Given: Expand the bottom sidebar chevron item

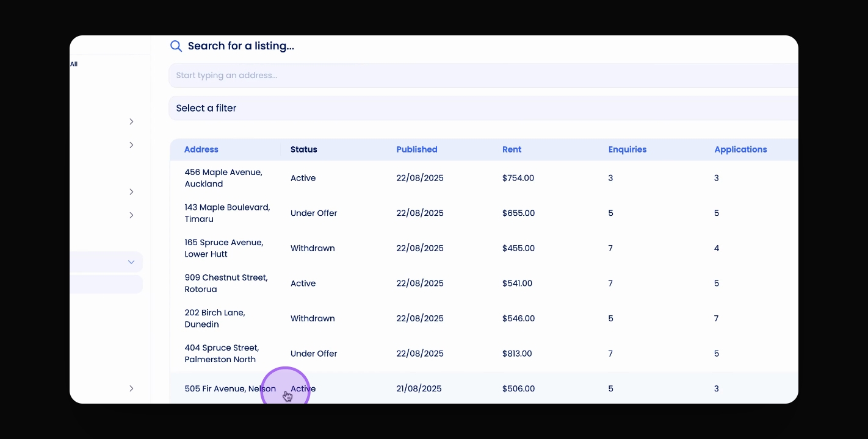Looking at the screenshot, I should pyautogui.click(x=131, y=388).
